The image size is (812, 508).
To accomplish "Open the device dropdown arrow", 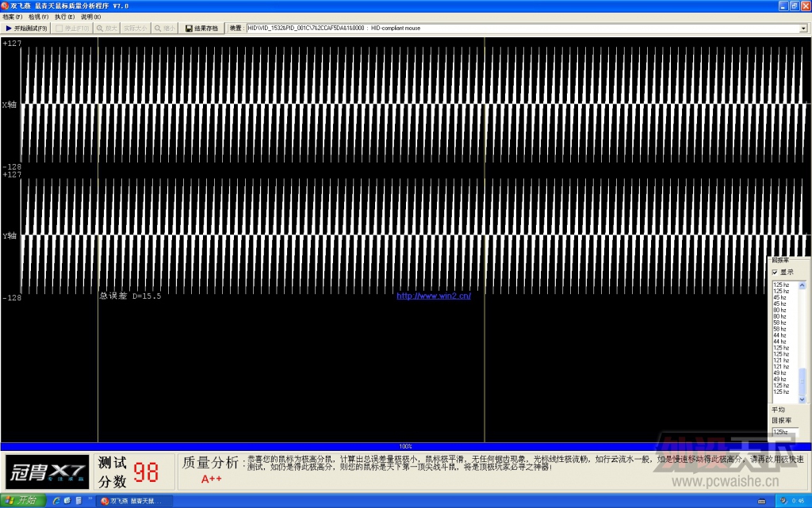I will [803, 29].
